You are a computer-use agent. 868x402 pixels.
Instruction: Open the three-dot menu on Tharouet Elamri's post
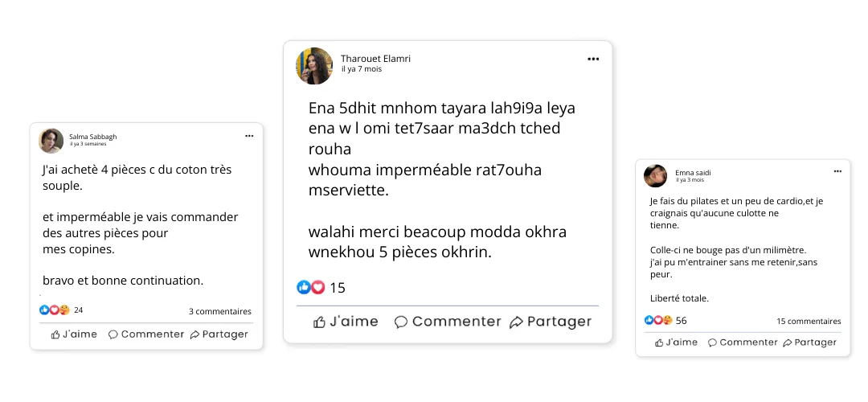[x=593, y=59]
